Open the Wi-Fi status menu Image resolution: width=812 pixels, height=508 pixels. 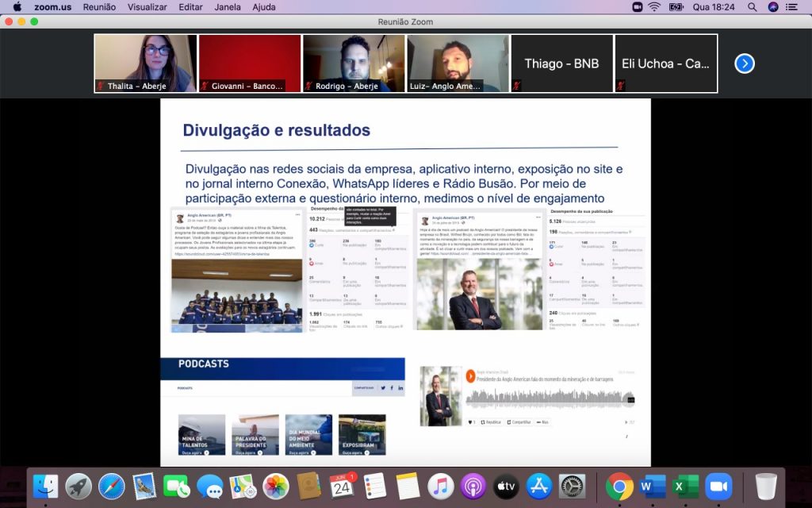click(654, 7)
